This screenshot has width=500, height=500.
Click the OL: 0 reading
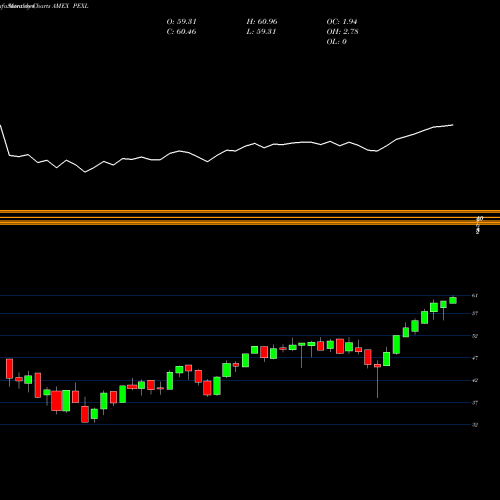[x=336, y=42]
